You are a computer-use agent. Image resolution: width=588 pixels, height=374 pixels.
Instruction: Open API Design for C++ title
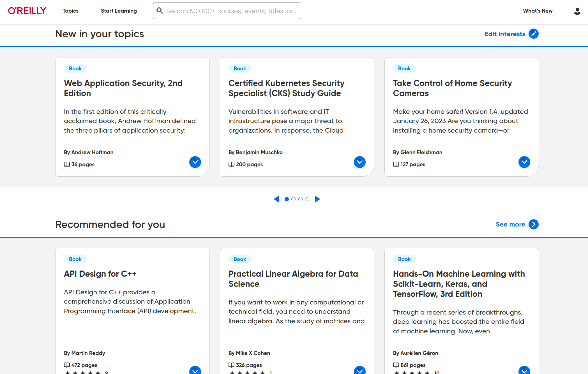coord(100,274)
